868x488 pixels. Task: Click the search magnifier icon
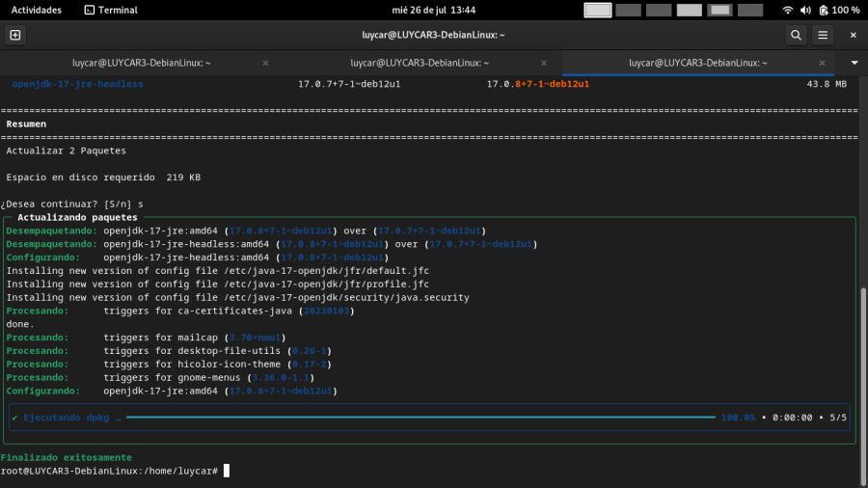(796, 35)
